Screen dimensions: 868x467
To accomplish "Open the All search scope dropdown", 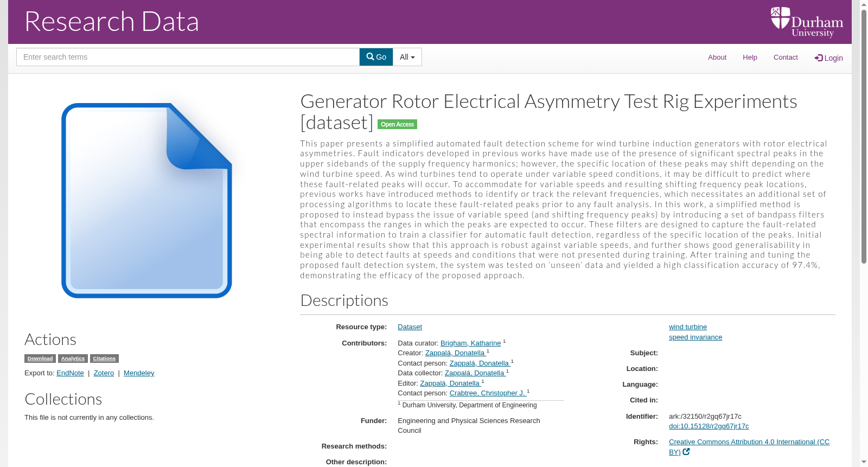I will point(407,57).
